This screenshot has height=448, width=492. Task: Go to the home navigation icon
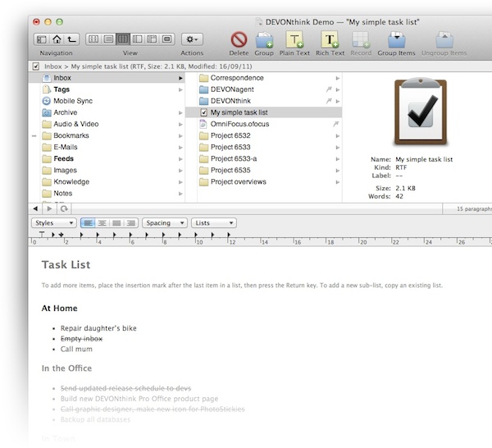[57, 39]
